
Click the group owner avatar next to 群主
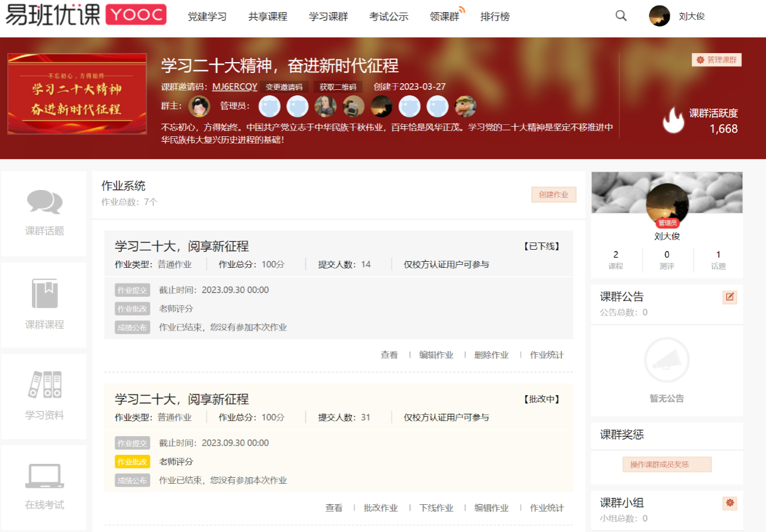(x=199, y=106)
